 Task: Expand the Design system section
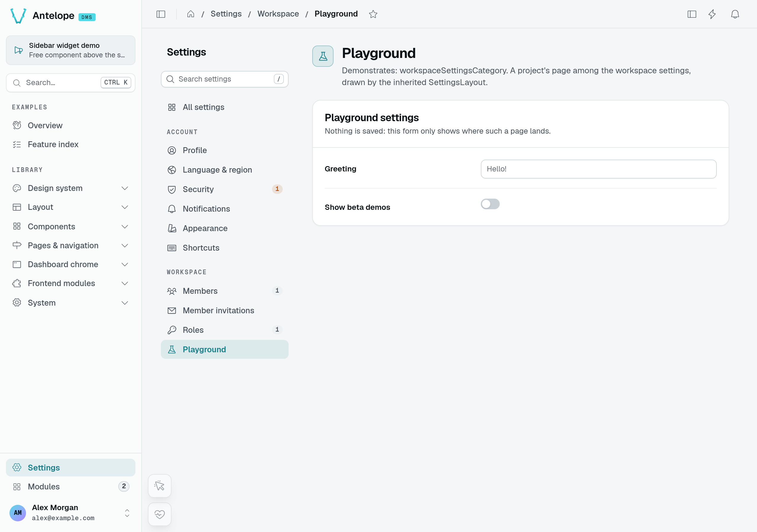pos(71,188)
